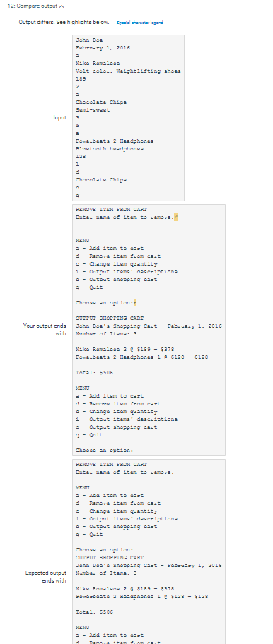Viewport: 273px width, 644px height.
Task: Click the 'Output differs' message text
Action: tap(64, 22)
